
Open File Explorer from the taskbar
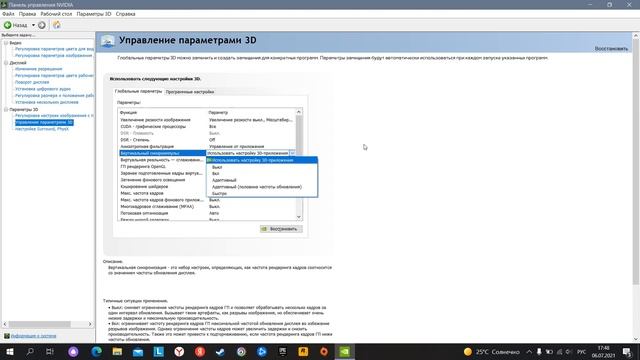coord(117,352)
